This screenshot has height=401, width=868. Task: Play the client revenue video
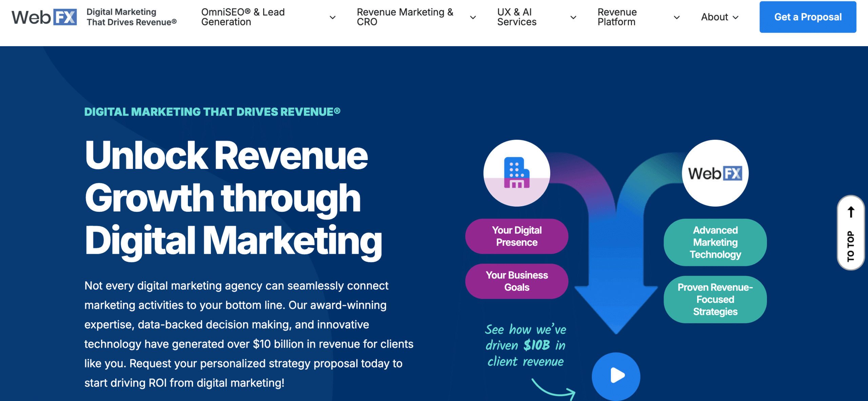(616, 376)
